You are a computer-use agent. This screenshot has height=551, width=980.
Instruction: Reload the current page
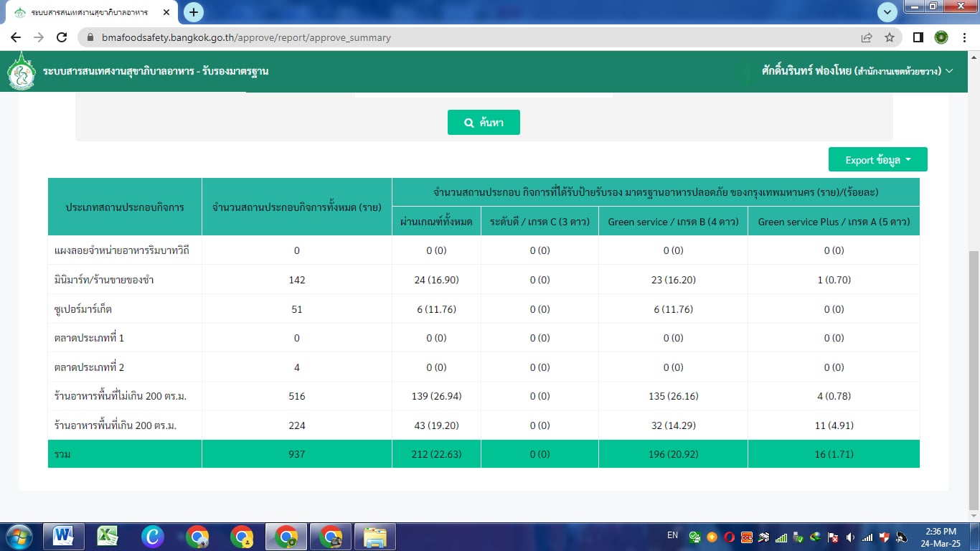62,37
